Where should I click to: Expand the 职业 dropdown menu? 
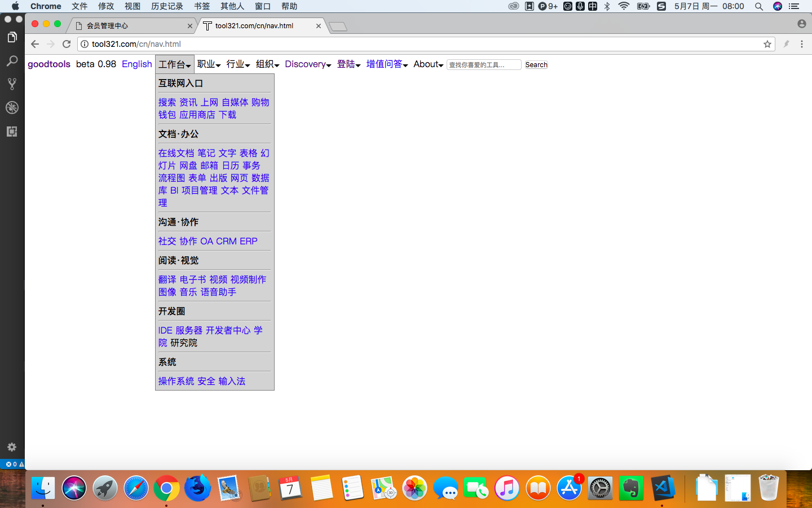click(208, 64)
